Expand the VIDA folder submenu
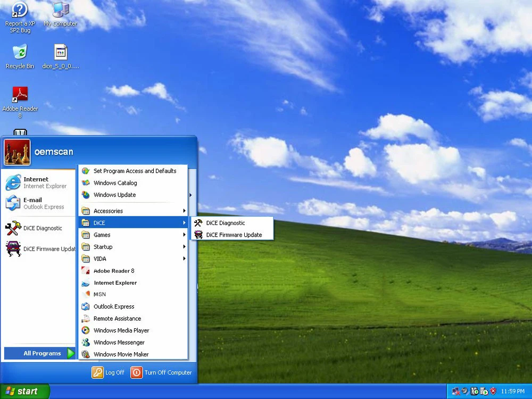The image size is (532, 399). (x=134, y=259)
